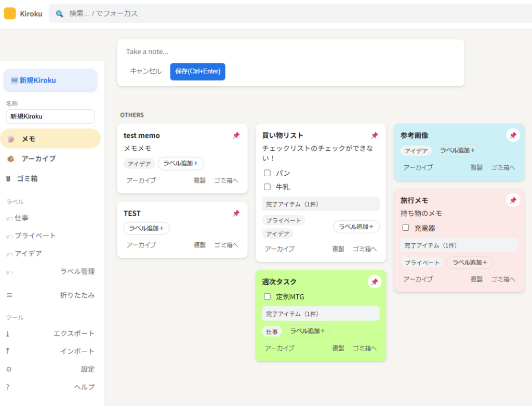Click the export icon in tools

point(8,334)
